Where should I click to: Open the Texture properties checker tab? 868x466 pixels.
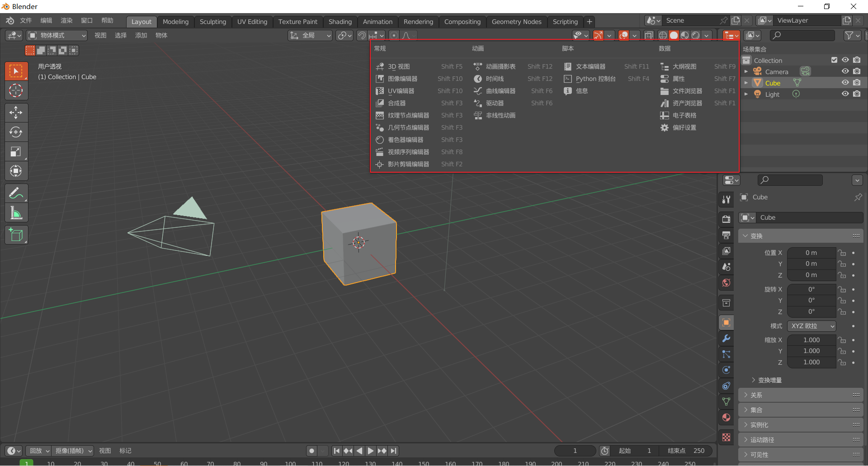coord(726,437)
